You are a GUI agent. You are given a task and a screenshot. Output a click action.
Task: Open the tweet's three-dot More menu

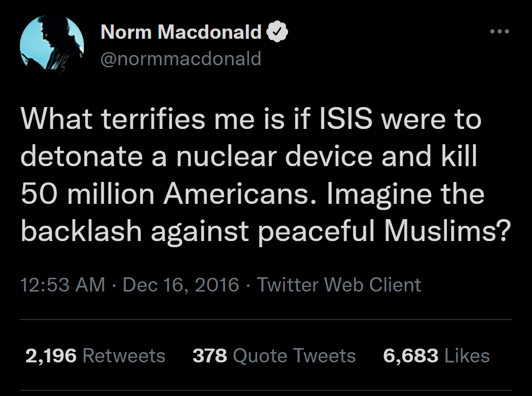click(x=500, y=31)
